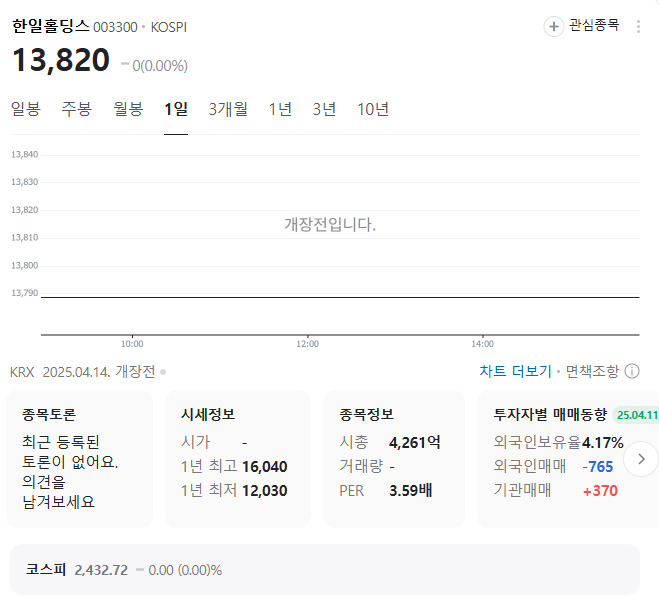Image resolution: width=659 pixels, height=596 pixels.
Task: Click the market cap value 4,261억
Action: pyautogui.click(x=415, y=442)
